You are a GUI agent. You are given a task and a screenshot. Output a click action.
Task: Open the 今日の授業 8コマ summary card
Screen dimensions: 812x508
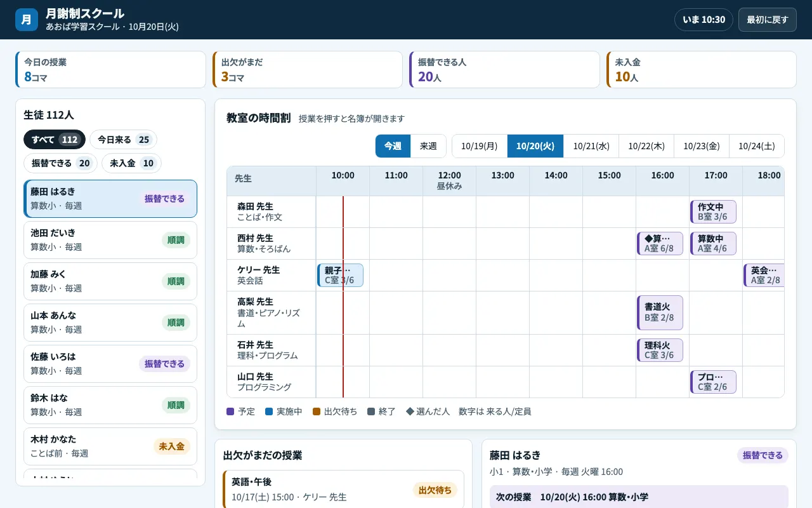point(110,69)
